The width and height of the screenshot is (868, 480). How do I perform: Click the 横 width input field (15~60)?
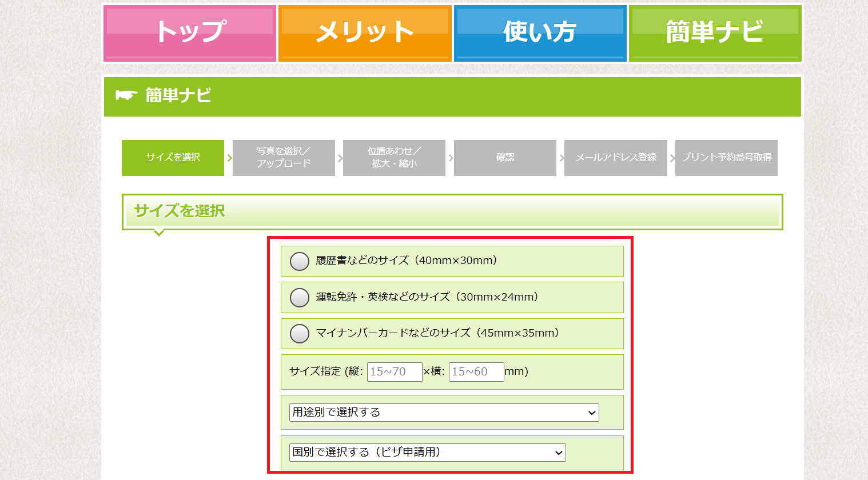pos(476,372)
